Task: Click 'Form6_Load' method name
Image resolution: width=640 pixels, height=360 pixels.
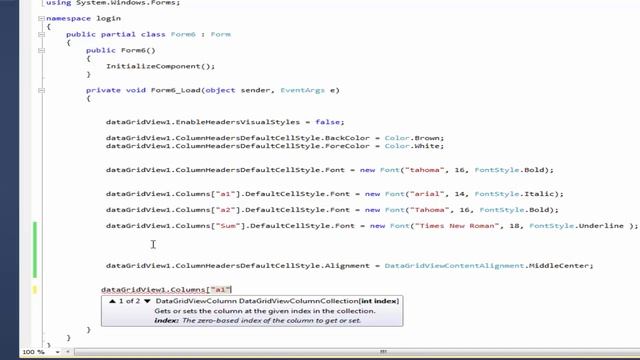Action: 176,90
